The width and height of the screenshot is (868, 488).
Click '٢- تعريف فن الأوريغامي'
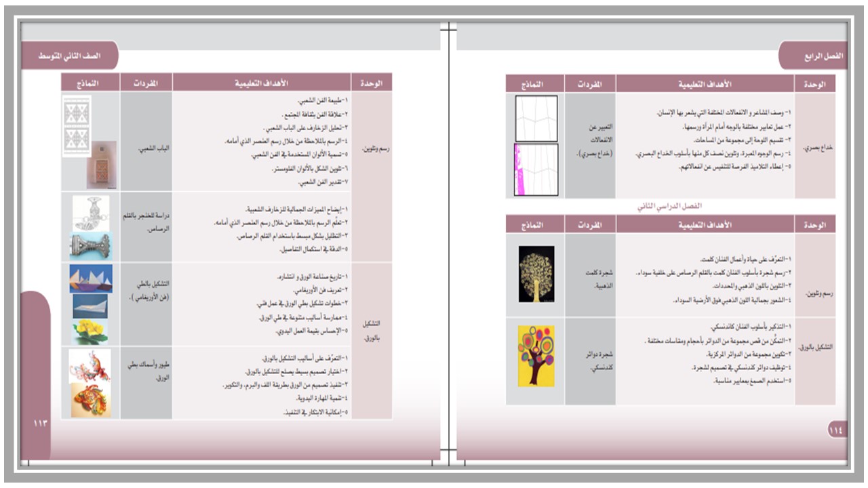click(x=319, y=290)
